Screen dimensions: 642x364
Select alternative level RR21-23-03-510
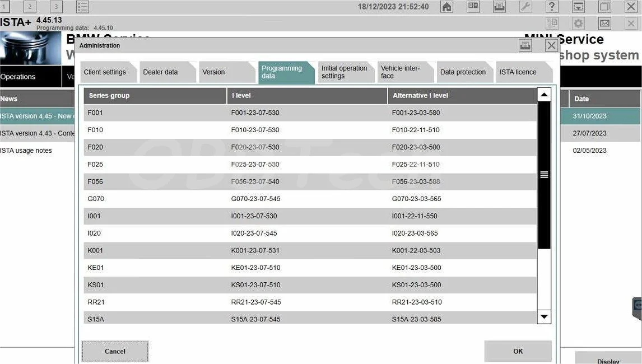click(417, 302)
